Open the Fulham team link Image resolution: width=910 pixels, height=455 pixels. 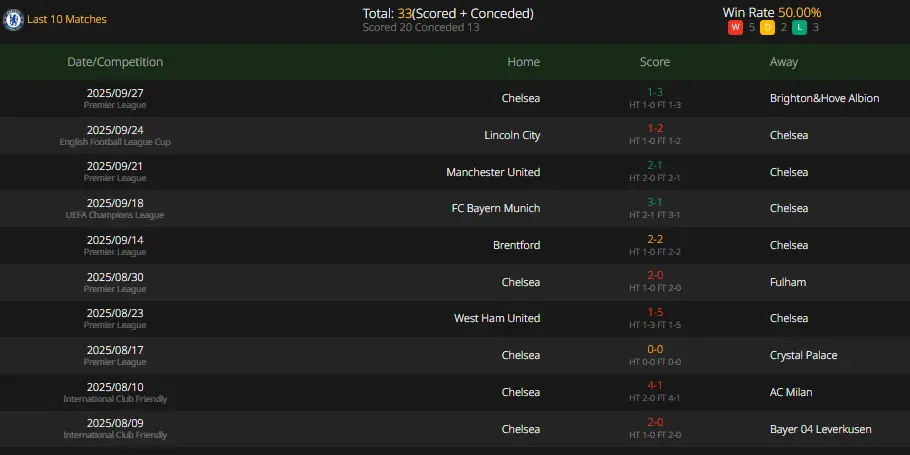788,282
